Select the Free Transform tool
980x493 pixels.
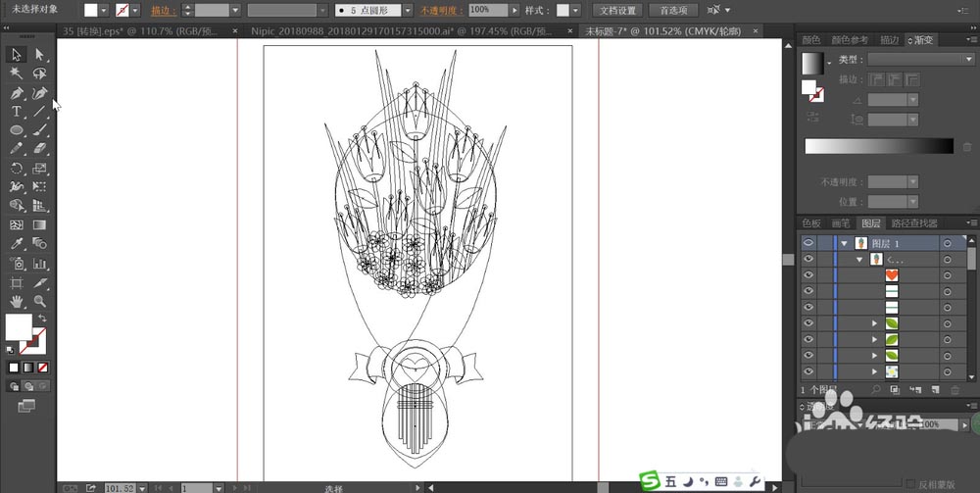pyautogui.click(x=40, y=187)
